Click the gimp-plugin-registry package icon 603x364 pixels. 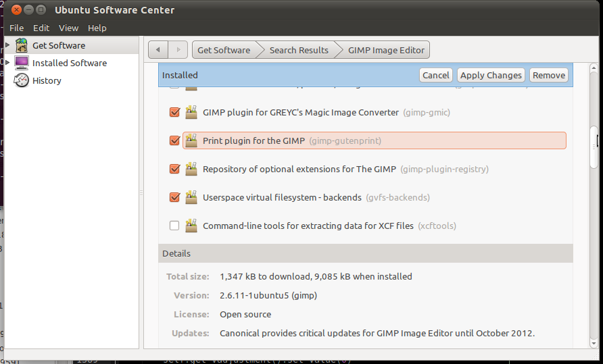(x=191, y=169)
